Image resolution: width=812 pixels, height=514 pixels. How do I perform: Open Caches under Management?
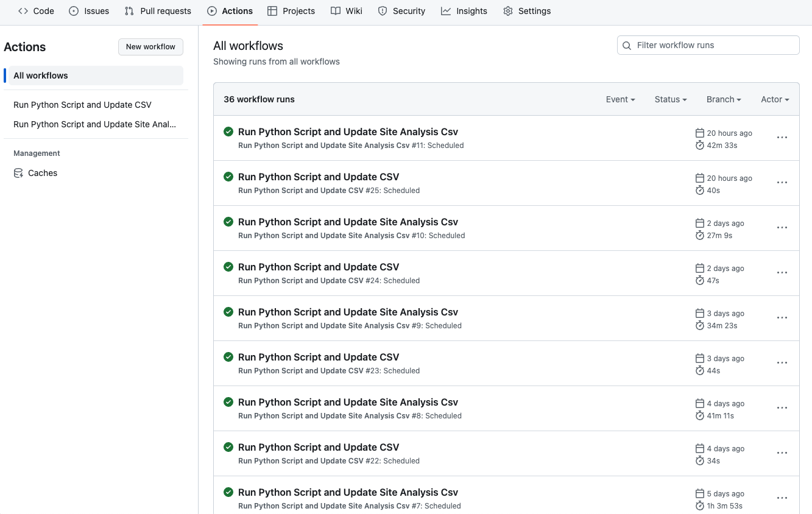click(43, 173)
